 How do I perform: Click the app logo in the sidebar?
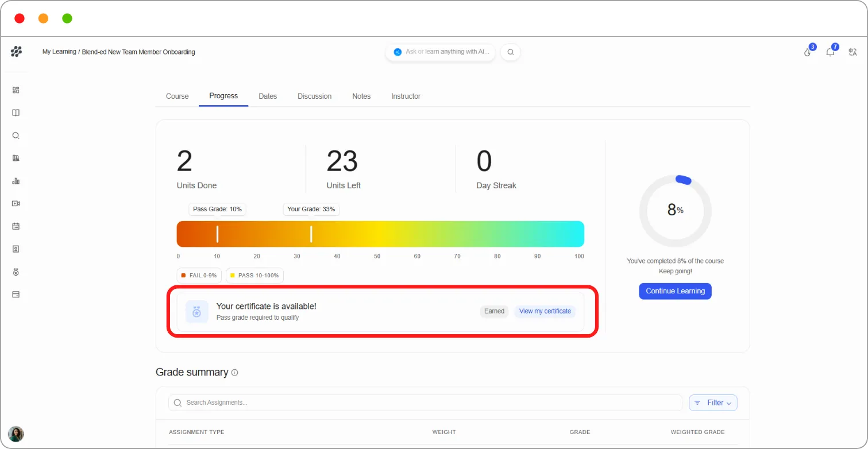pyautogui.click(x=16, y=52)
